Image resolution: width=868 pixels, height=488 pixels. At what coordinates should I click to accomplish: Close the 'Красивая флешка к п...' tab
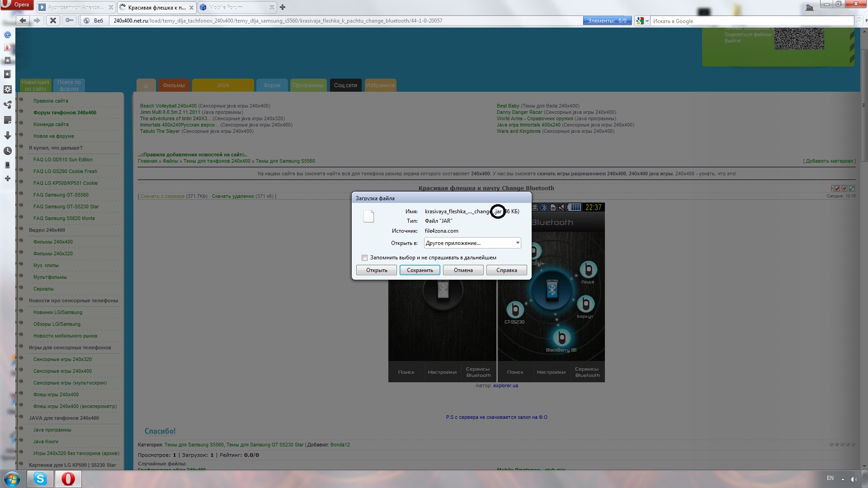pyautogui.click(x=191, y=8)
